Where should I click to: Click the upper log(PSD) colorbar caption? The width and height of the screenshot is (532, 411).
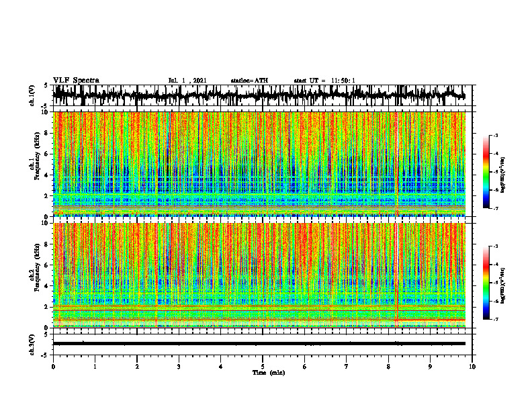click(x=503, y=175)
